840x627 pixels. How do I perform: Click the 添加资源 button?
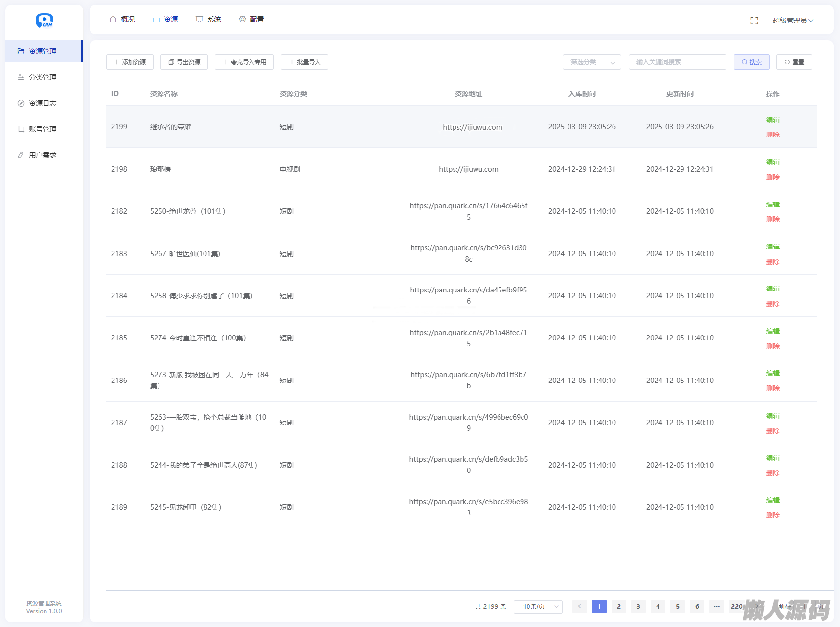[x=130, y=62]
